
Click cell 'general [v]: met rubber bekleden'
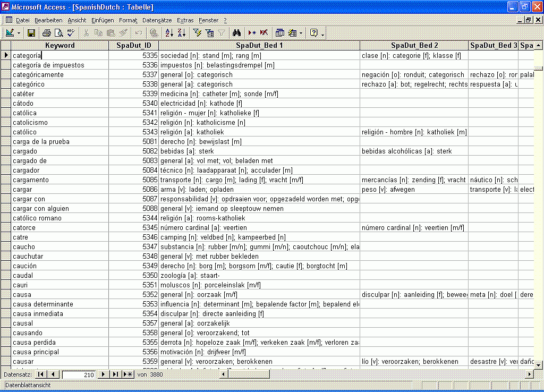pyautogui.click(x=259, y=257)
